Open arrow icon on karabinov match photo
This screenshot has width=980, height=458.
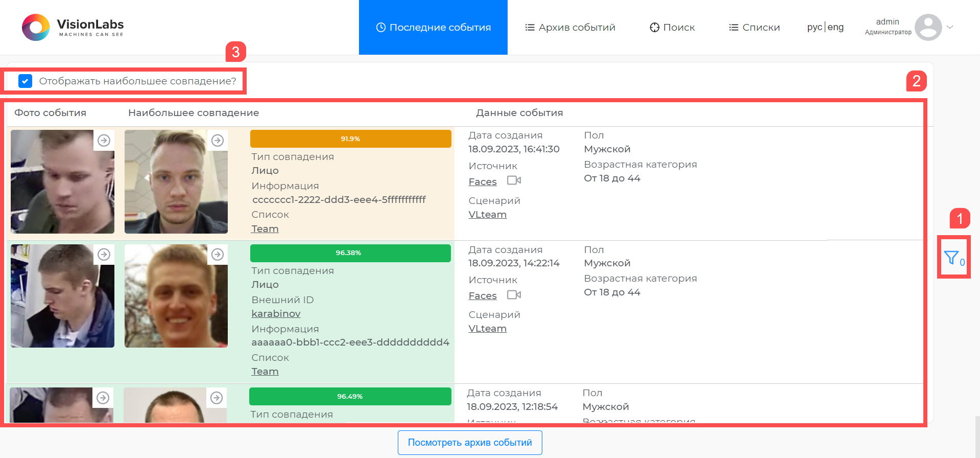[x=218, y=255]
